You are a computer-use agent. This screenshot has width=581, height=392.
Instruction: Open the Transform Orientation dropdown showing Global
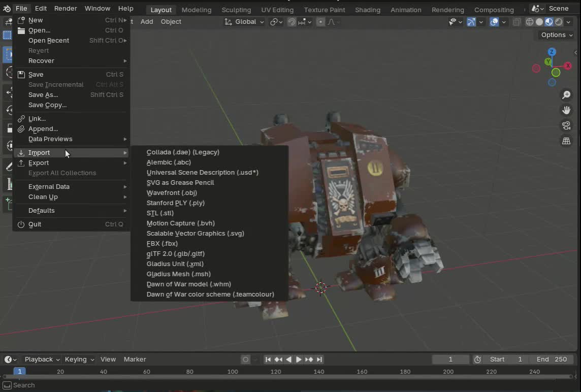[x=245, y=22]
